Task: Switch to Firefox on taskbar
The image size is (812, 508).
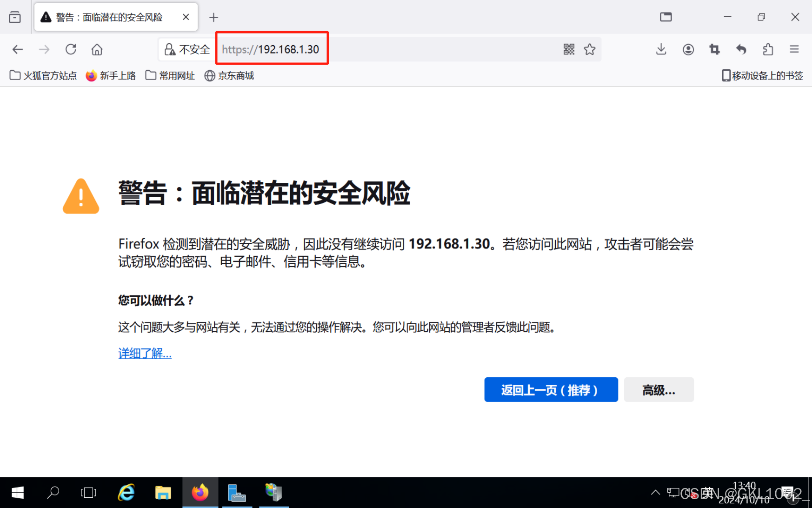Action: 200,493
